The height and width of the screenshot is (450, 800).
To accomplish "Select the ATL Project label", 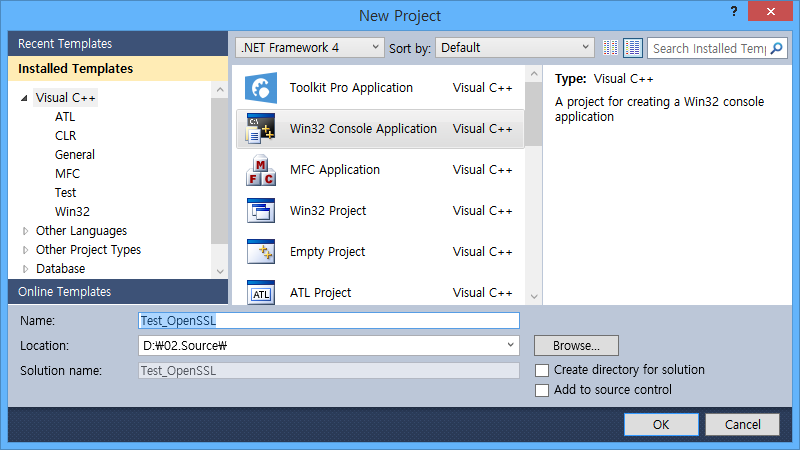I will pyautogui.click(x=320, y=293).
